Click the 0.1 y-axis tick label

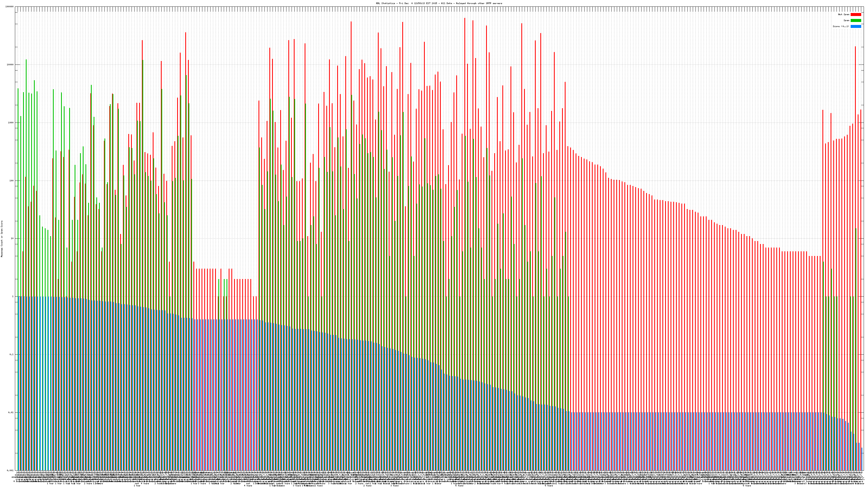coord(12,354)
